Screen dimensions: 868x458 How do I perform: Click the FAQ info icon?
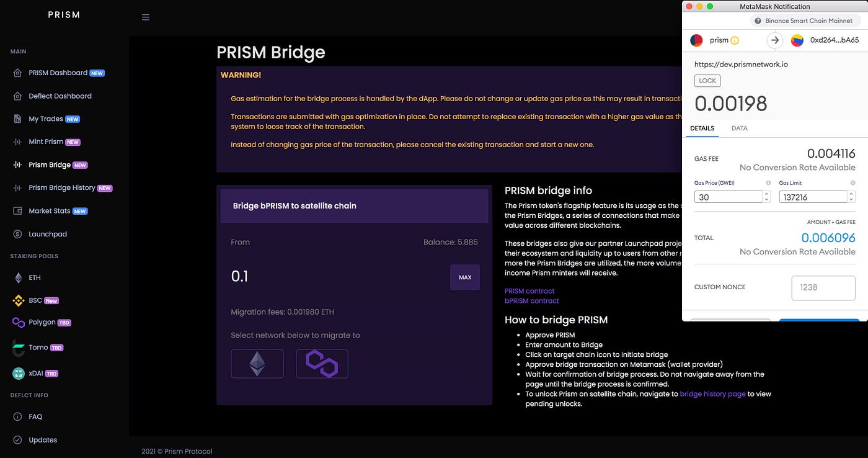pos(18,416)
